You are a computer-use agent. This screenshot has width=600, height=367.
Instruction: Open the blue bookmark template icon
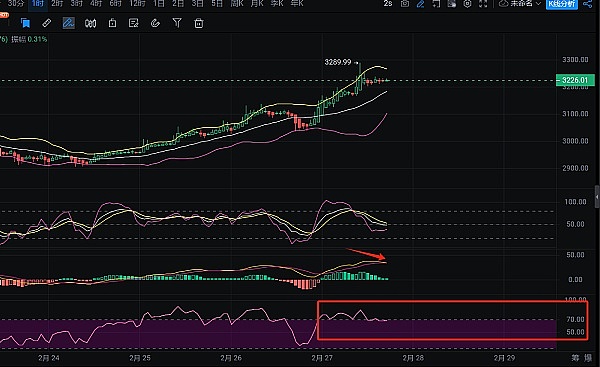pyautogui.click(x=26, y=23)
